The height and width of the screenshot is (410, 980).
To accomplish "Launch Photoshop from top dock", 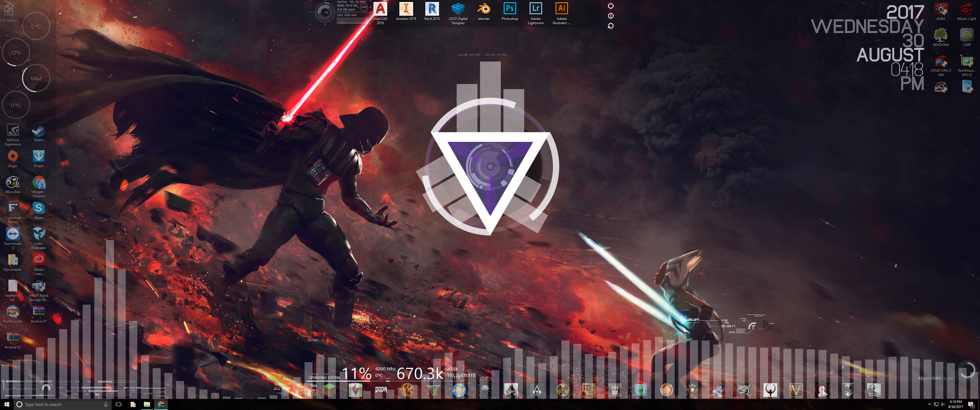I will pos(510,11).
